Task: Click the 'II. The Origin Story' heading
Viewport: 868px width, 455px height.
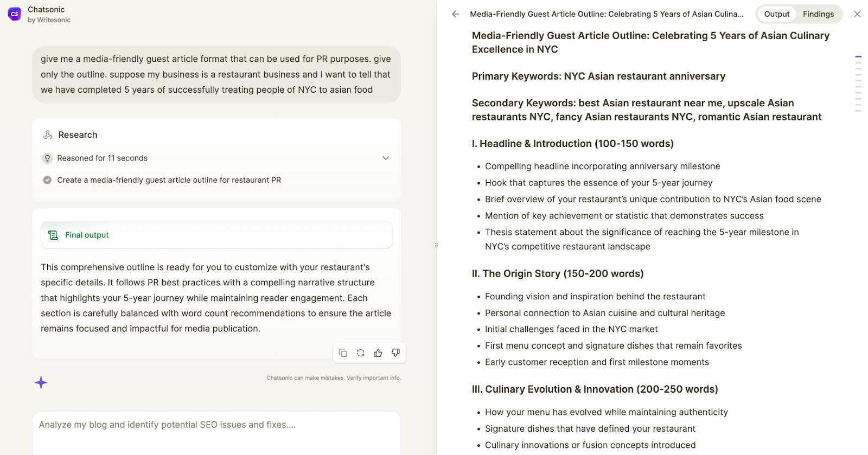Action: pos(557,274)
